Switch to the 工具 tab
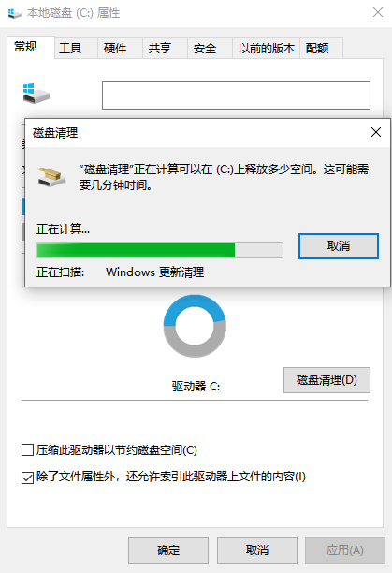 point(77,48)
